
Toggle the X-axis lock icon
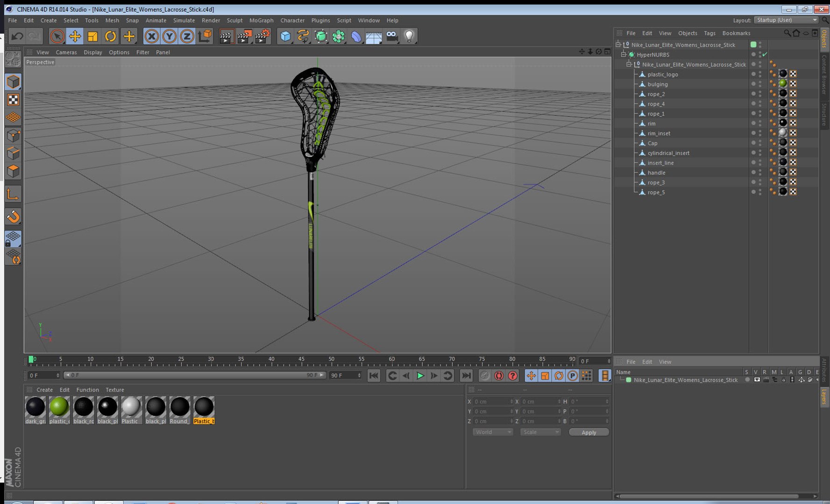point(151,36)
